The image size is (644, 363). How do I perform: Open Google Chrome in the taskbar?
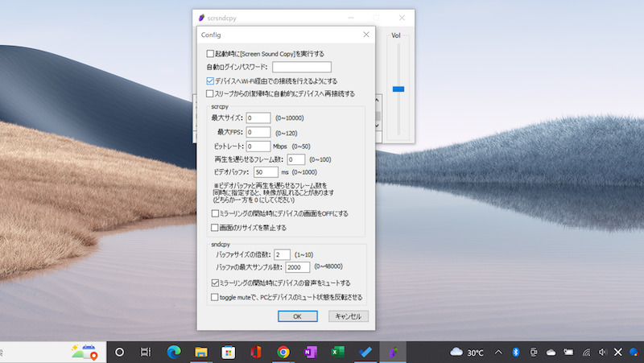click(x=283, y=352)
